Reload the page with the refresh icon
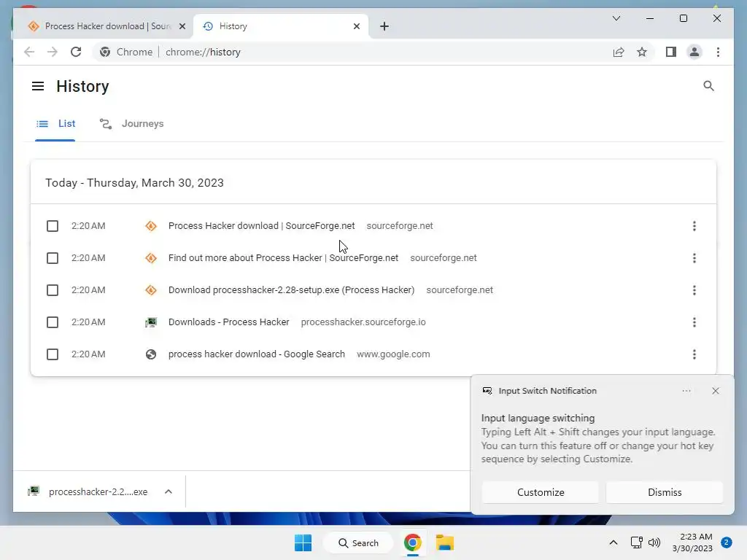This screenshot has width=747, height=560. click(x=76, y=52)
